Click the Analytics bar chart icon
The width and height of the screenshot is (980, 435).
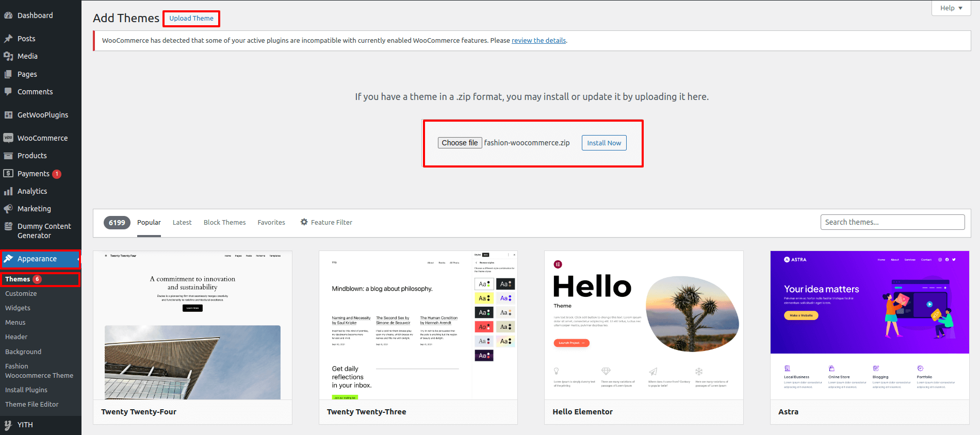(8, 191)
